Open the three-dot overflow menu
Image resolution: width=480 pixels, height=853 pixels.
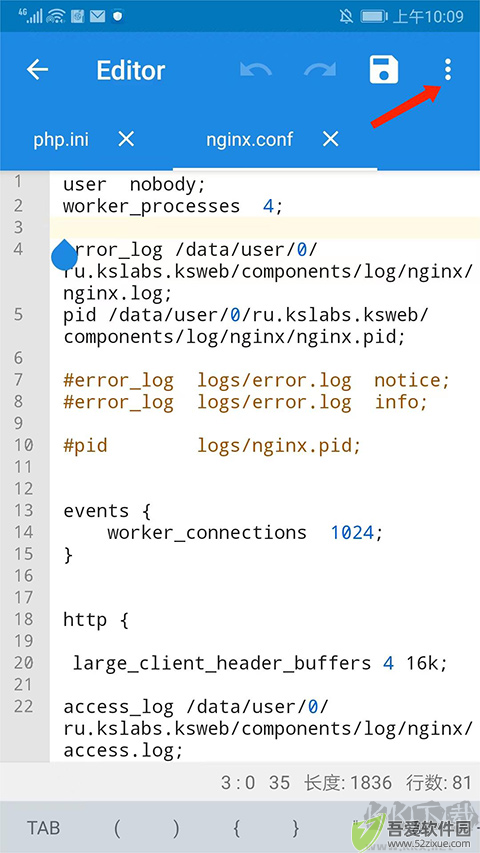447,70
